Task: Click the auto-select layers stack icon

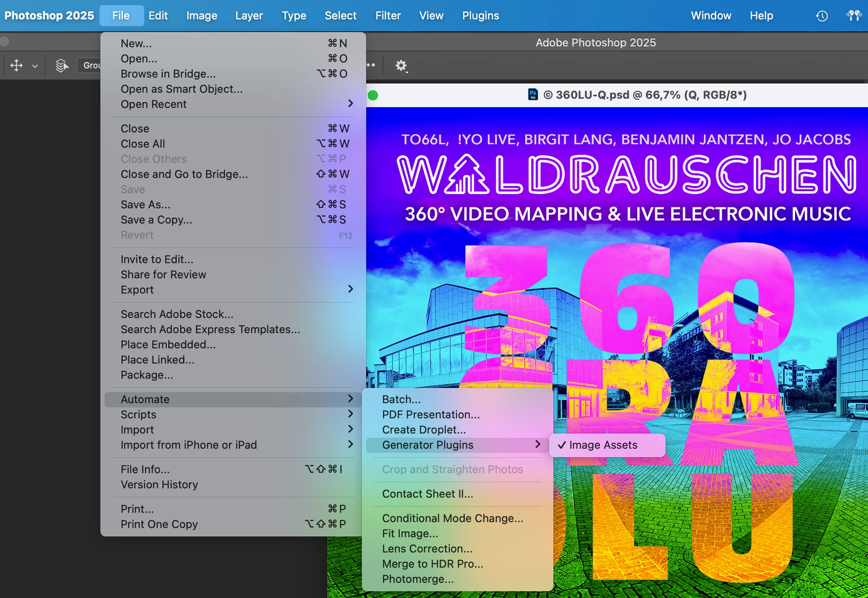Action: point(62,66)
